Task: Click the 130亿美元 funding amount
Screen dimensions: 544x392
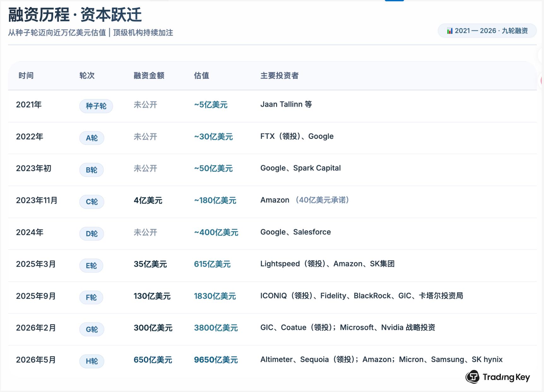Action: point(152,296)
